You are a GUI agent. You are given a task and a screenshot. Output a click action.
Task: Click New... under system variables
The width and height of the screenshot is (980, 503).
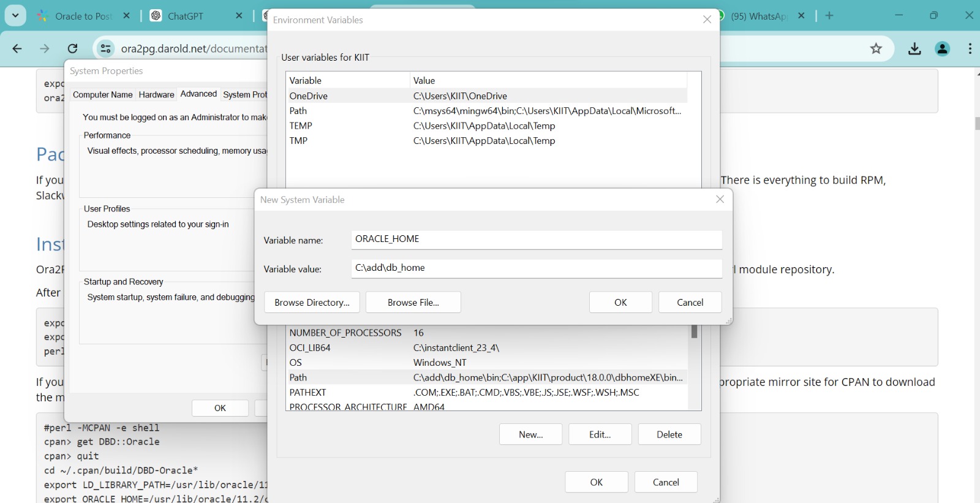click(530, 434)
